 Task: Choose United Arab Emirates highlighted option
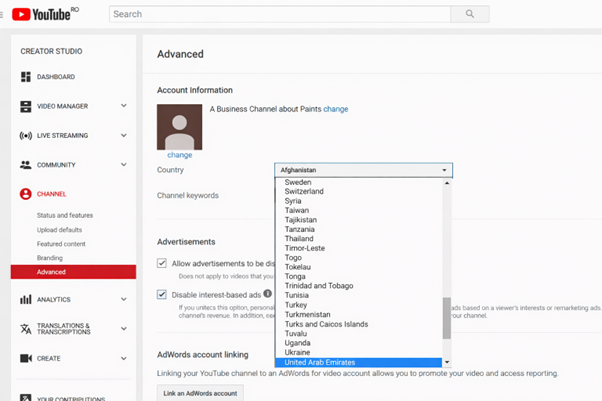click(359, 362)
